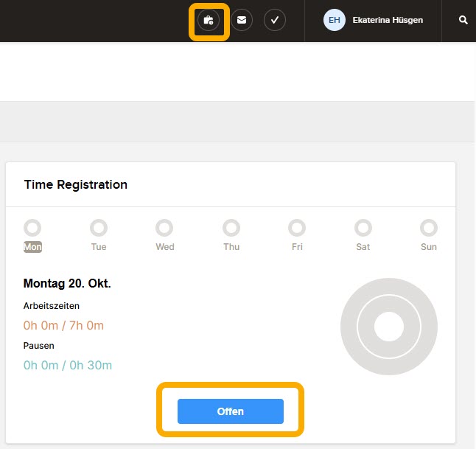Select the circle above Tue
The image size is (476, 449).
(x=99, y=228)
